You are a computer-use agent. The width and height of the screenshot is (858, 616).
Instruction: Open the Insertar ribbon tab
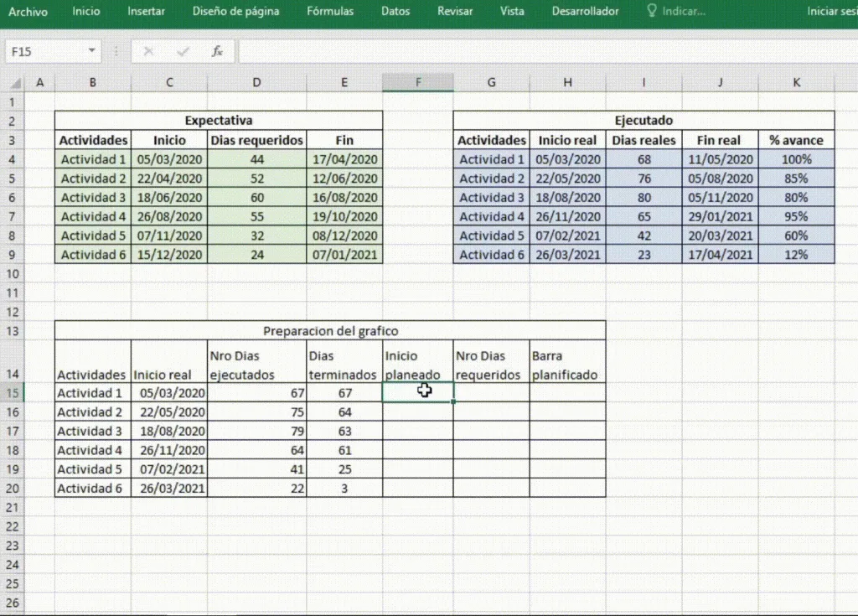[146, 11]
